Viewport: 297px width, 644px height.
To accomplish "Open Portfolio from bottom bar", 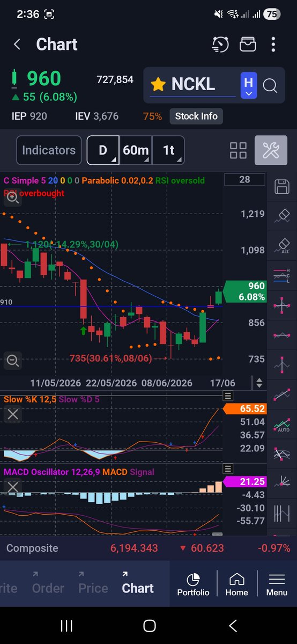I will [194, 584].
